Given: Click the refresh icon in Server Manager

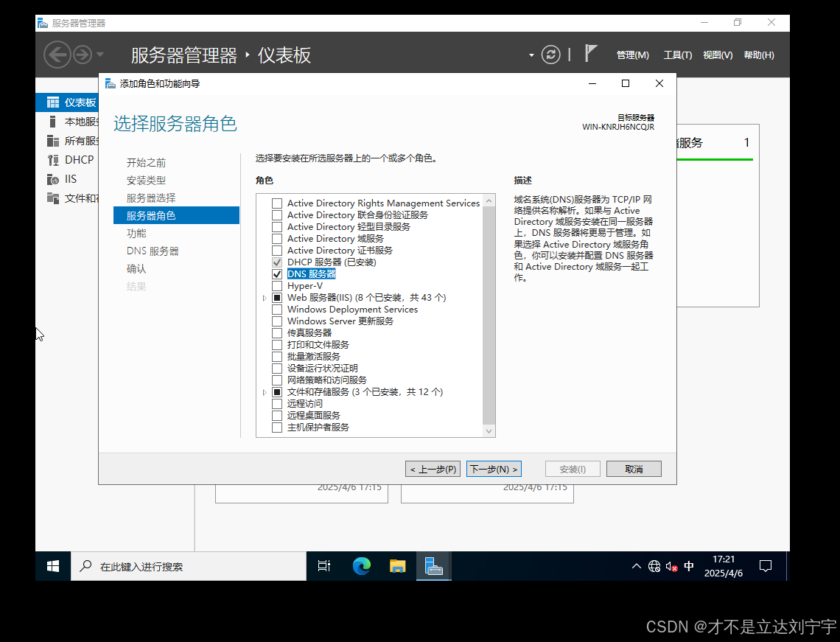Looking at the screenshot, I should tap(550, 55).
